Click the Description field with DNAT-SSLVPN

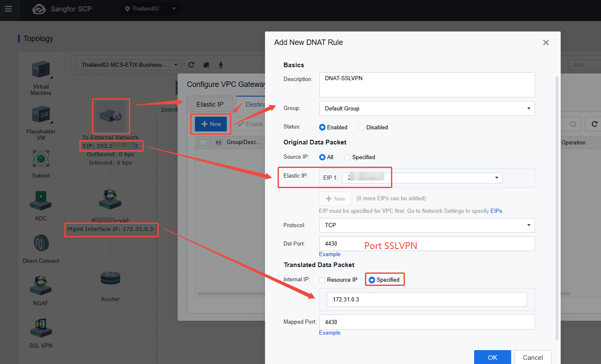coord(427,85)
